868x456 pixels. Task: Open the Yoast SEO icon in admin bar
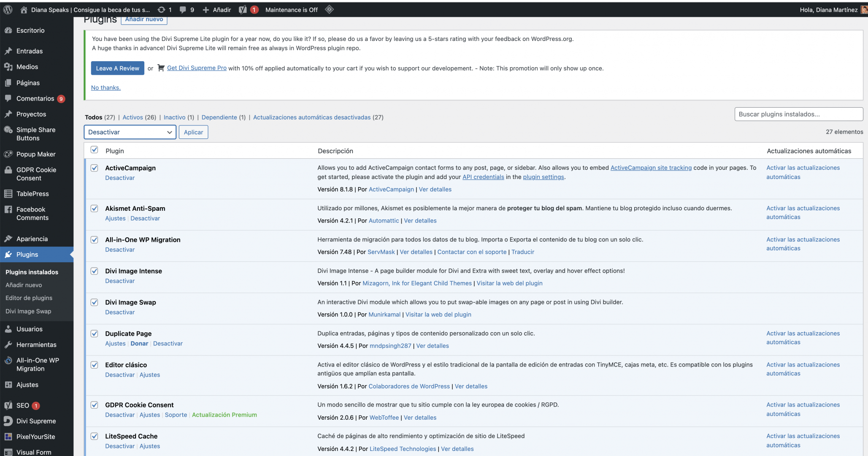click(243, 10)
